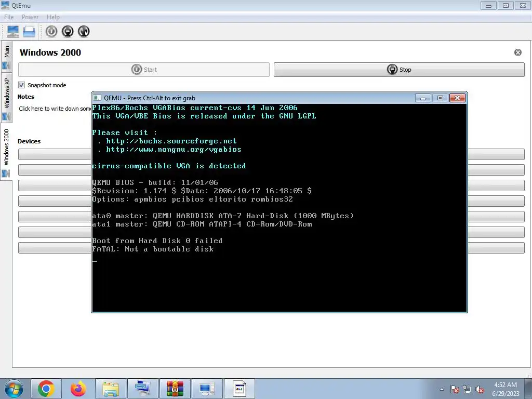Click the icon under the Windows XP tab
532x399 pixels.
(x=6, y=116)
